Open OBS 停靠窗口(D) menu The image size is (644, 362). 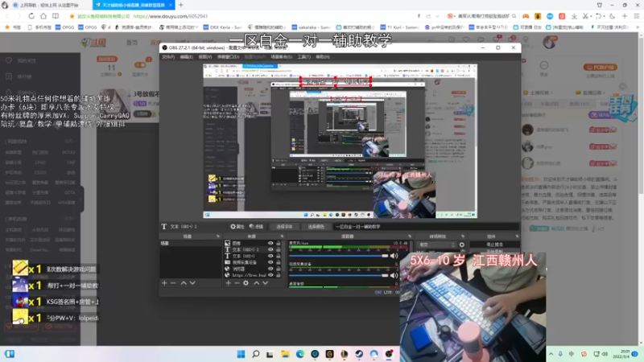click(x=228, y=56)
